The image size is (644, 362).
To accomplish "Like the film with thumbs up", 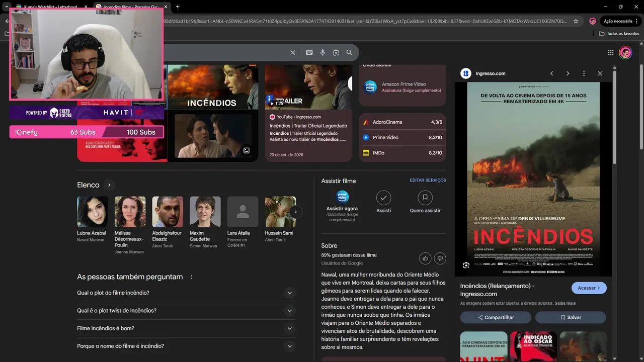I will tap(425, 258).
